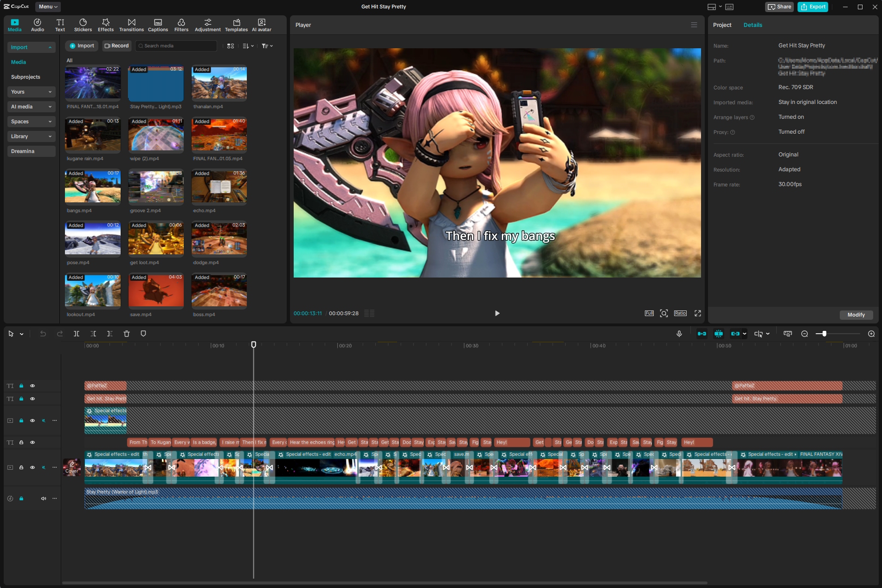Click the Modify button
The image size is (882, 588).
coord(856,315)
